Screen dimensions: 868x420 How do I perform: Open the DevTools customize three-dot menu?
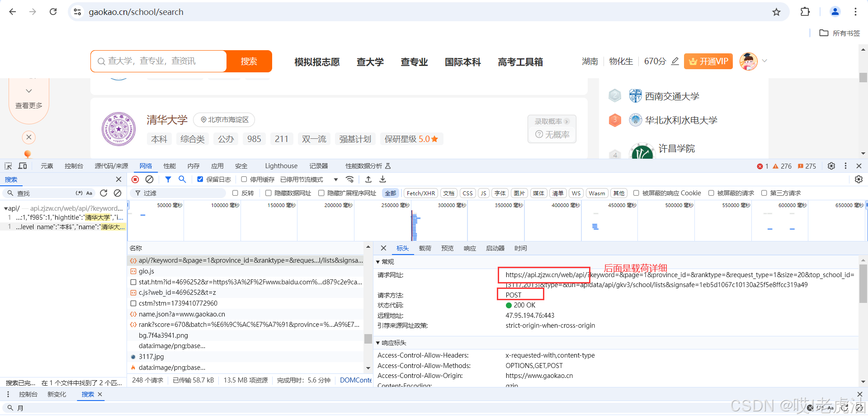click(x=845, y=166)
